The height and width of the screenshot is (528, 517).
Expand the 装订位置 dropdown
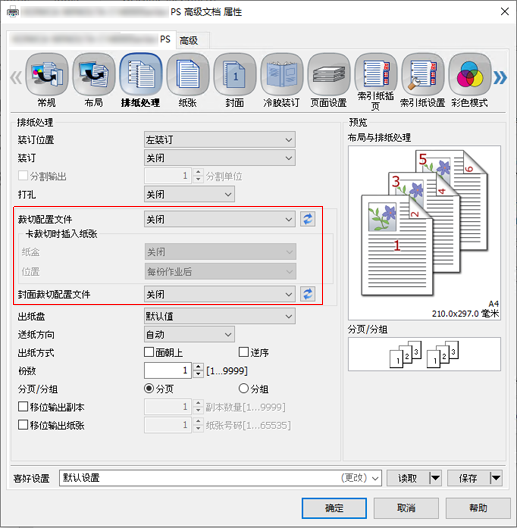(x=220, y=139)
